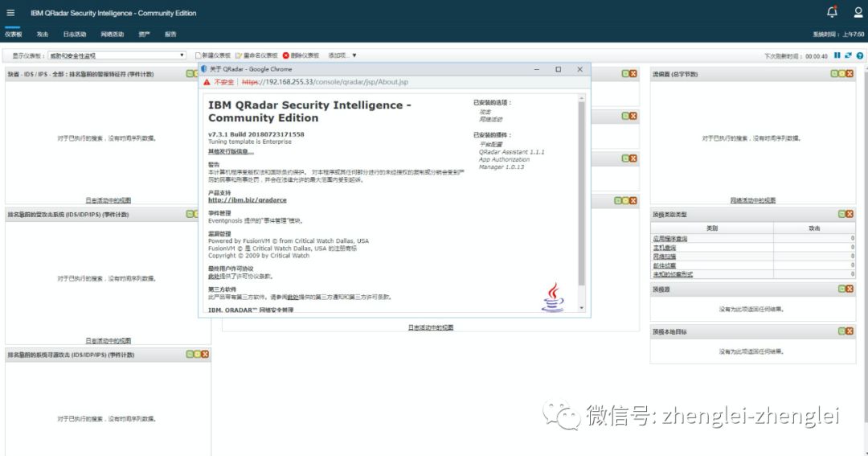Click the 下次刷新时间 00:00:40 countdown
Image resolution: width=868 pixels, height=456 pixels.
click(796, 56)
